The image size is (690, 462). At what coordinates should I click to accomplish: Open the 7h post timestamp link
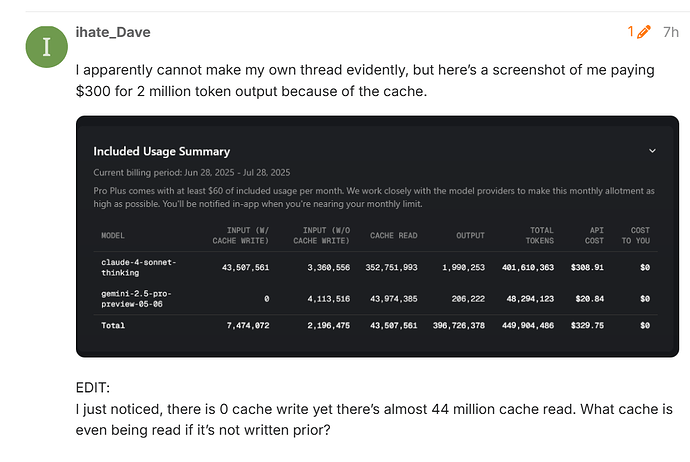671,32
